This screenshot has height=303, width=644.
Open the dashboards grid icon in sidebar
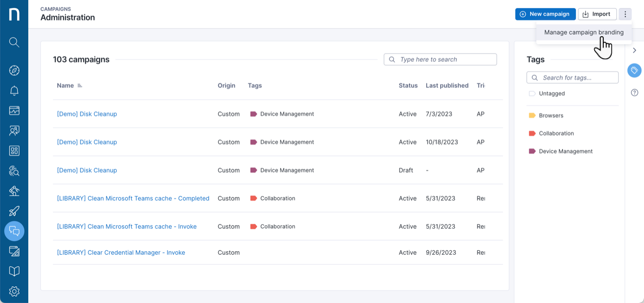(x=14, y=151)
